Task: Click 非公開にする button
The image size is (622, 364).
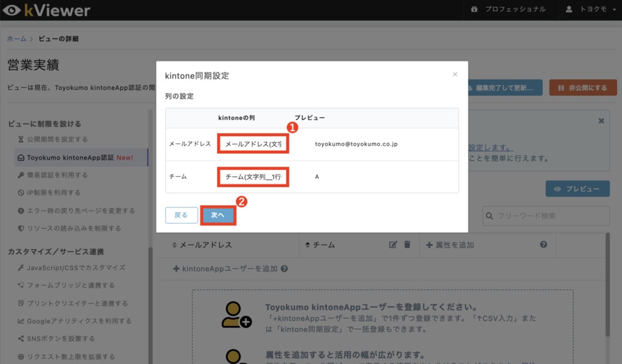Action: coord(583,88)
